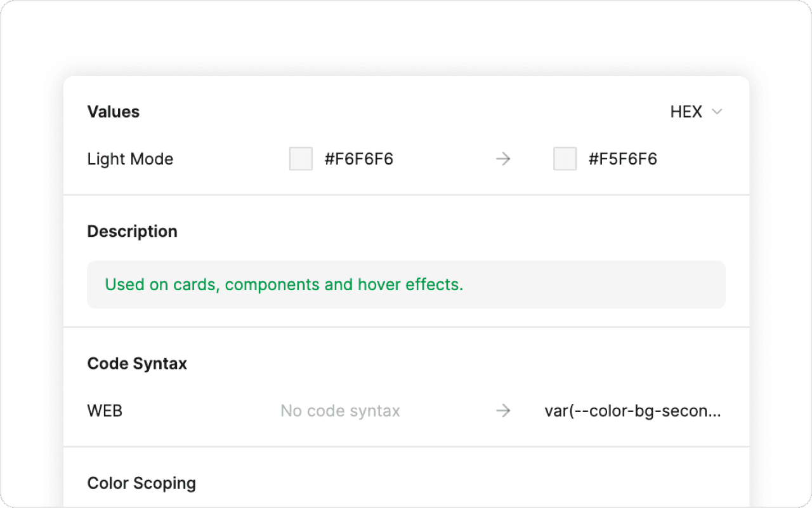
Task: Click the chevron next to HEX
Action: [717, 112]
